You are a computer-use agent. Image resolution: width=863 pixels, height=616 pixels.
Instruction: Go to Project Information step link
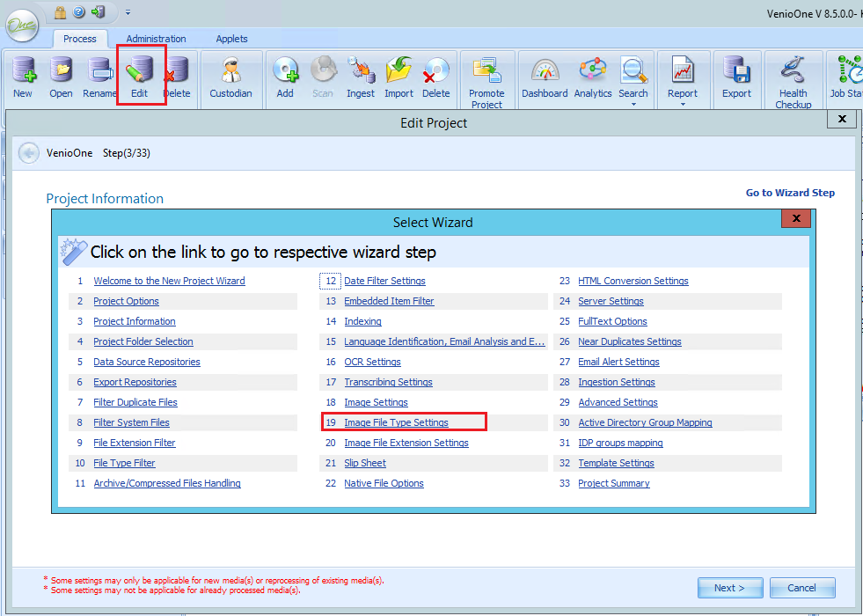[x=135, y=321]
